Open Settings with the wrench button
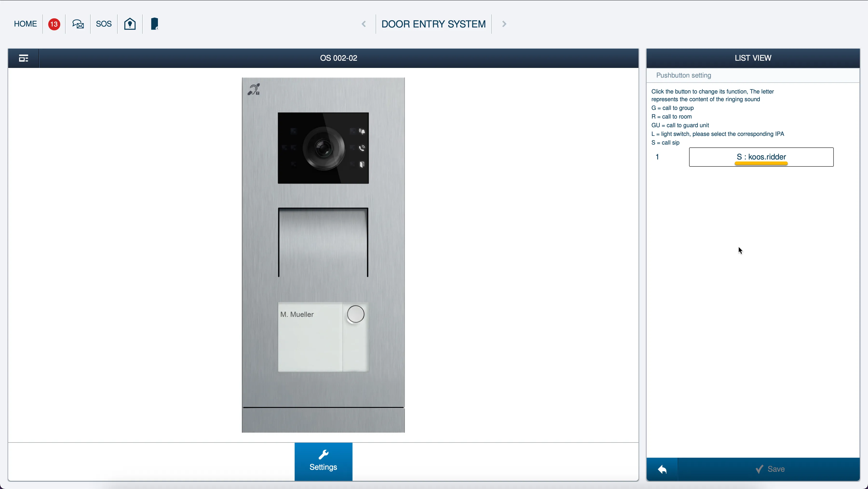 (324, 461)
